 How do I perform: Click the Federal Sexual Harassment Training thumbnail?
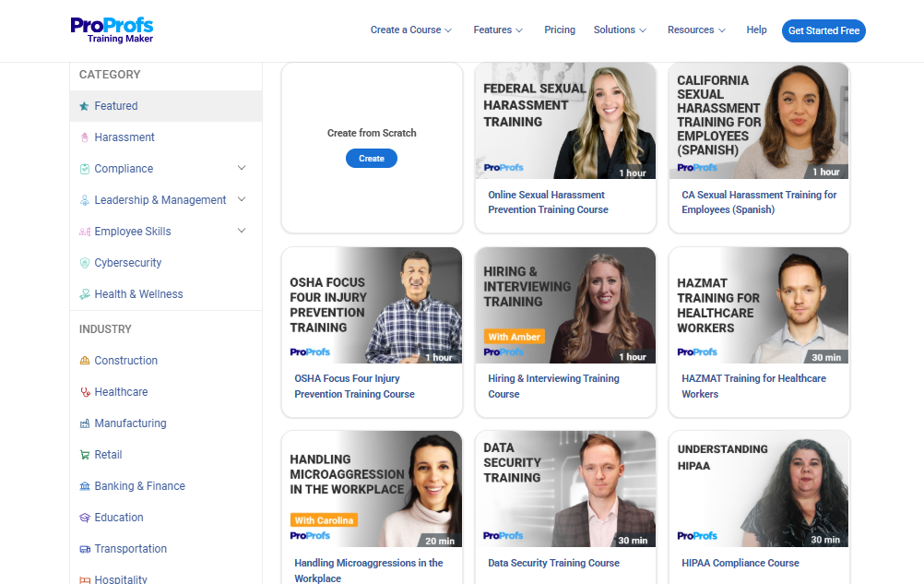565,121
